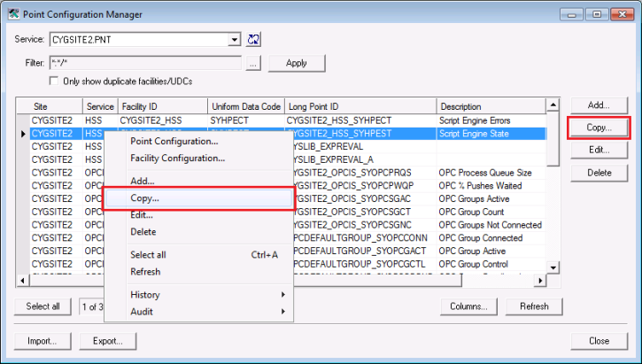Sort by Uniform Data Code column header
The width and height of the screenshot is (642, 364).
click(246, 106)
